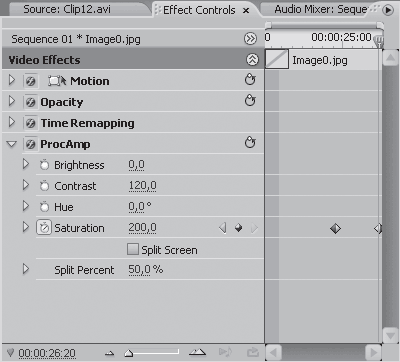Viewport: 400px width, 362px height.
Task: Open the Audio Mixer tab
Action: click(x=321, y=9)
